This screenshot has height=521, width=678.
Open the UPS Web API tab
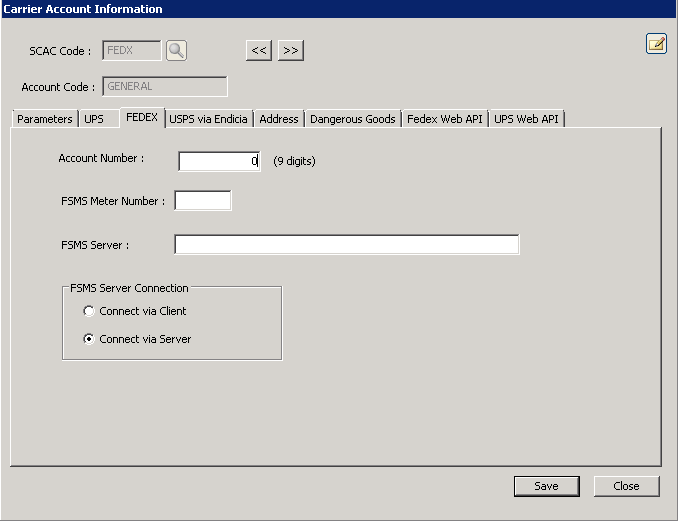coord(527,119)
